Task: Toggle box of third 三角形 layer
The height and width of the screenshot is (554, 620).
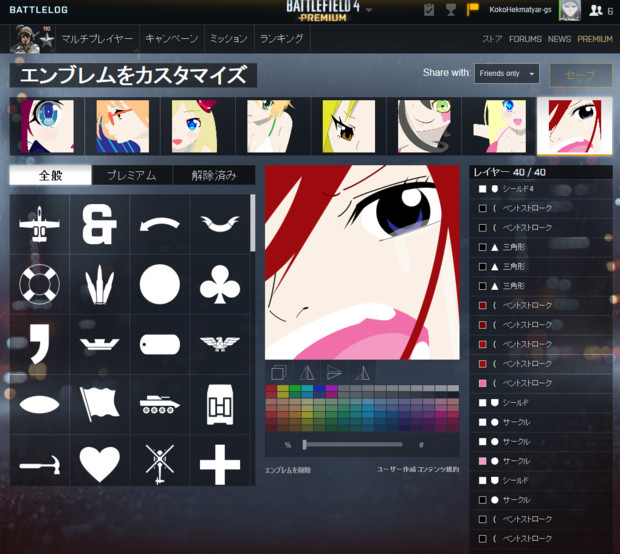Action: tap(482, 286)
